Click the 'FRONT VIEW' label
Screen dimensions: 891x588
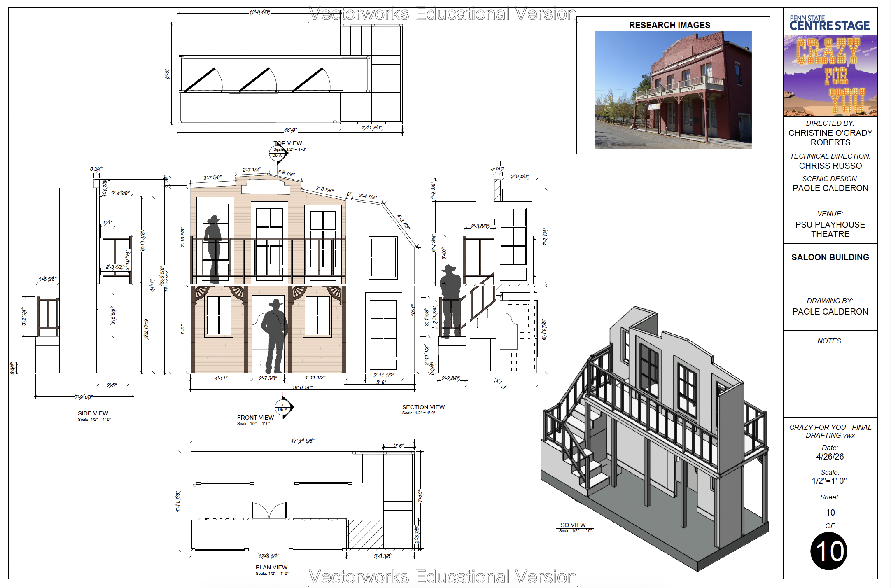(255, 418)
